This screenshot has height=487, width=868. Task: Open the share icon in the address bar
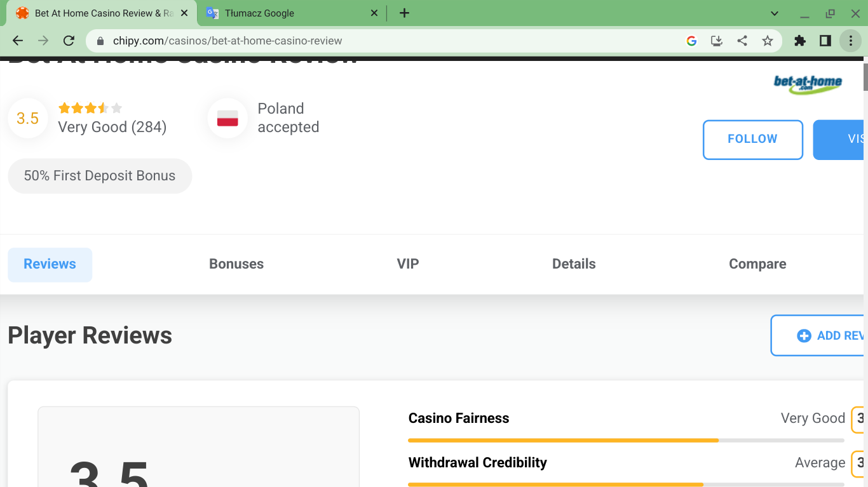coord(742,41)
